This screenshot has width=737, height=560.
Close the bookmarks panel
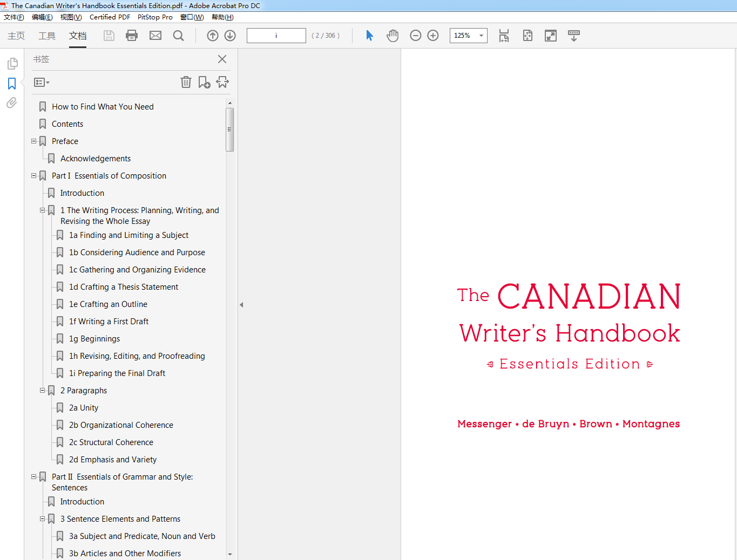pos(222,59)
